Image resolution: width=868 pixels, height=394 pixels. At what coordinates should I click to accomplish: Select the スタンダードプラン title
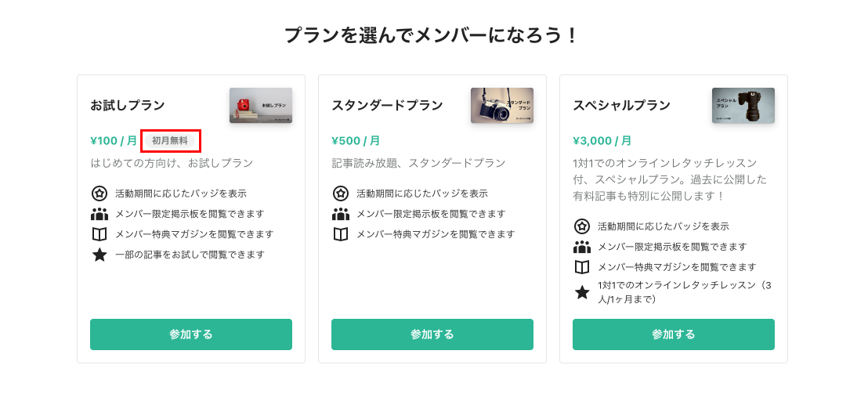tap(387, 105)
